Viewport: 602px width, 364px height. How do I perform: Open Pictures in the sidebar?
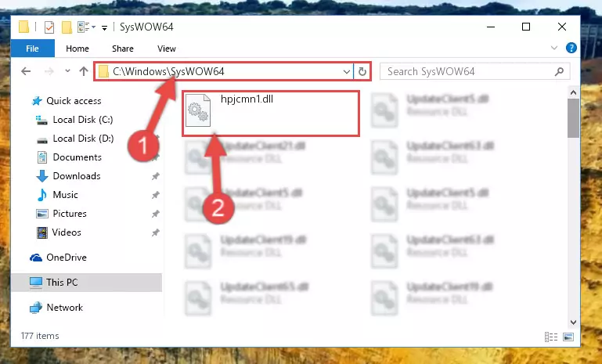click(70, 214)
